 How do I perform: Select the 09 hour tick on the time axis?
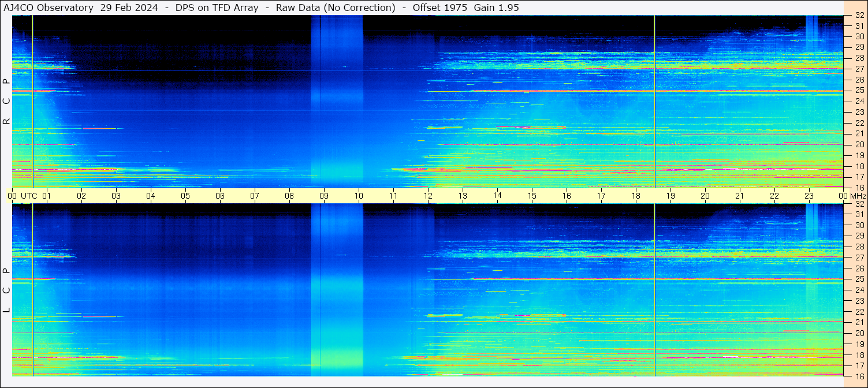[324, 196]
